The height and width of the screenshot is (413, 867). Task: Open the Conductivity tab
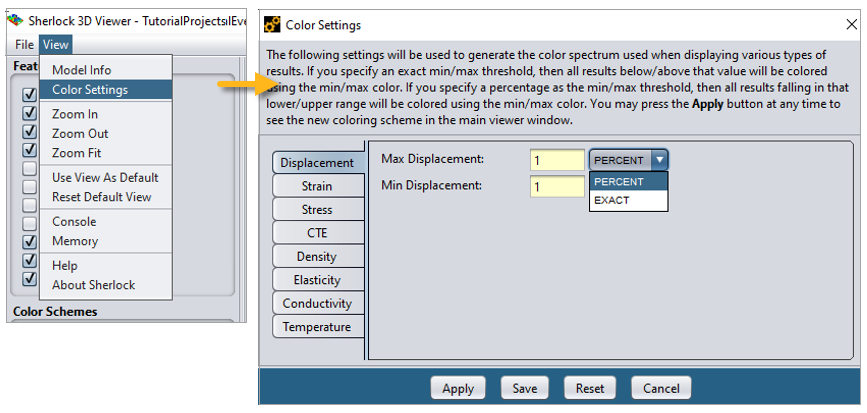click(x=316, y=304)
